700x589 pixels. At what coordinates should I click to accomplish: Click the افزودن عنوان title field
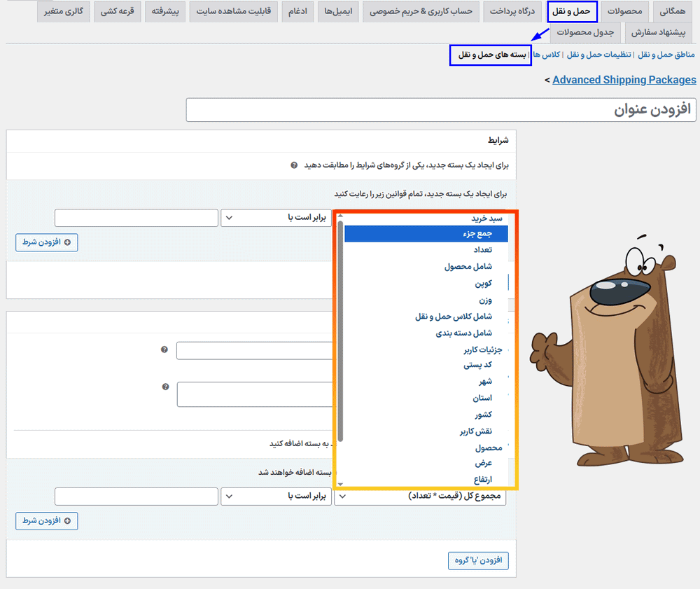[x=441, y=110]
